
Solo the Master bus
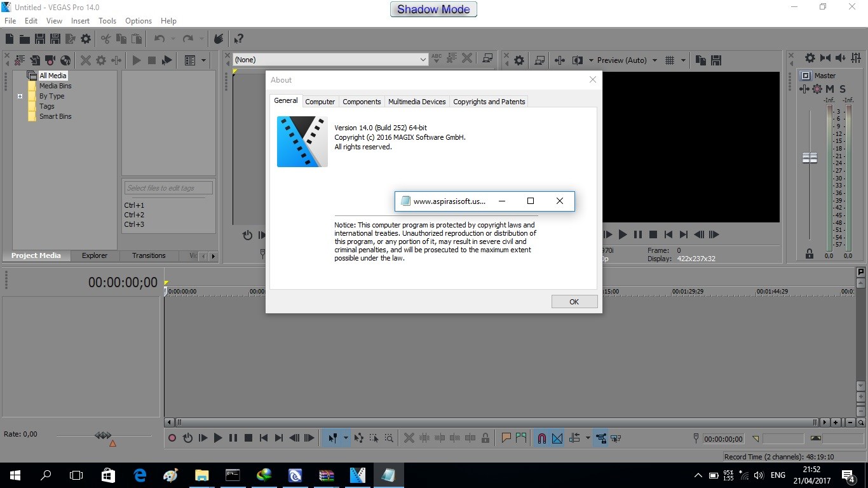[843, 89]
